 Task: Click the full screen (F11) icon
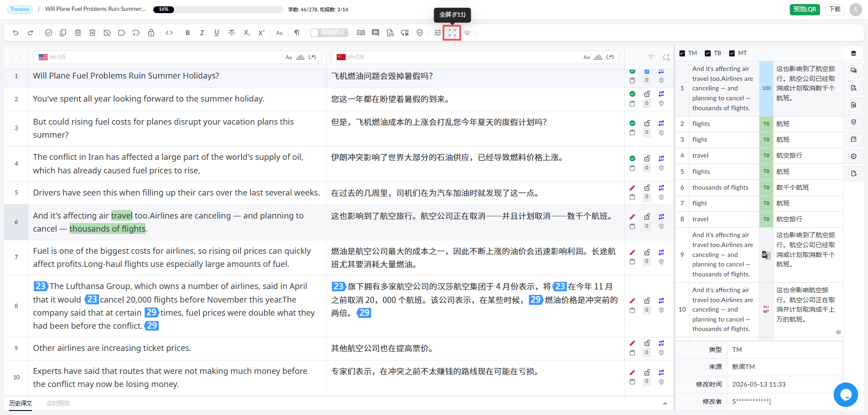coord(452,33)
